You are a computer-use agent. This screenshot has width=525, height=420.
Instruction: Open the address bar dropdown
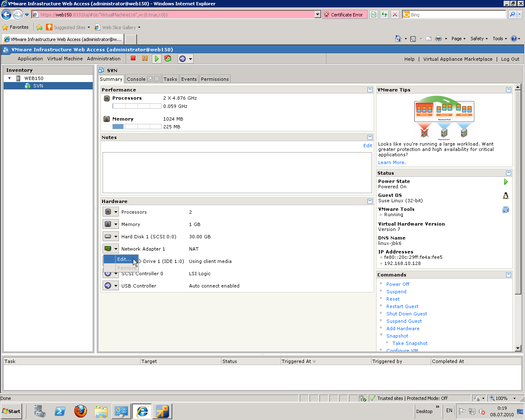click(x=317, y=15)
